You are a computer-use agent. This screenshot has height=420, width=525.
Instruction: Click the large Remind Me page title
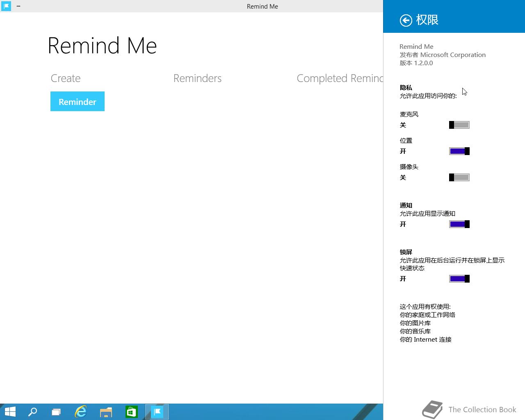click(102, 46)
